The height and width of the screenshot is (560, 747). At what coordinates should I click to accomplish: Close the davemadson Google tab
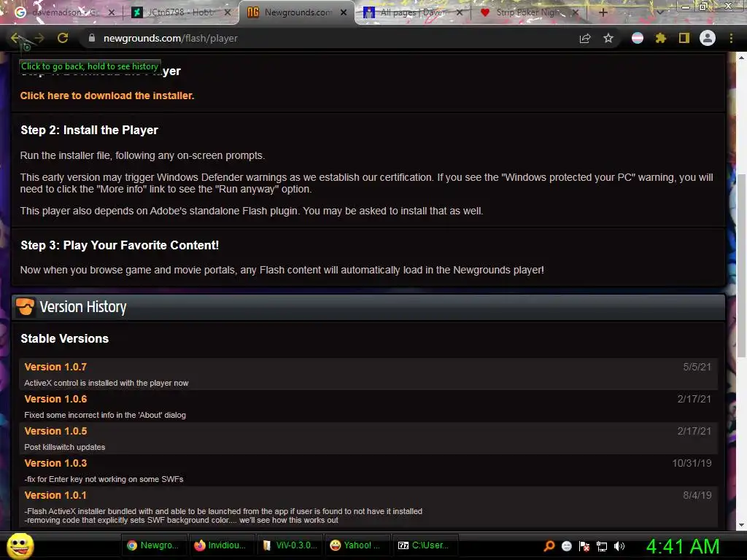pyautogui.click(x=112, y=13)
